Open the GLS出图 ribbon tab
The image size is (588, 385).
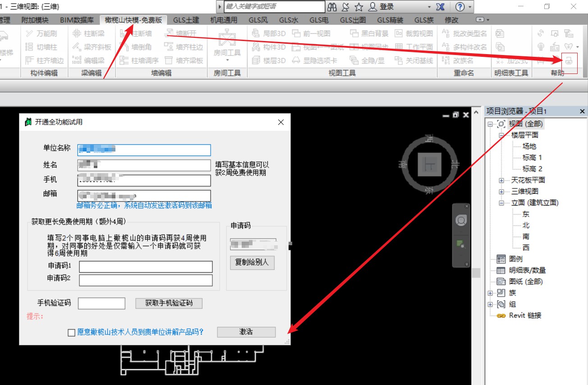(x=353, y=20)
